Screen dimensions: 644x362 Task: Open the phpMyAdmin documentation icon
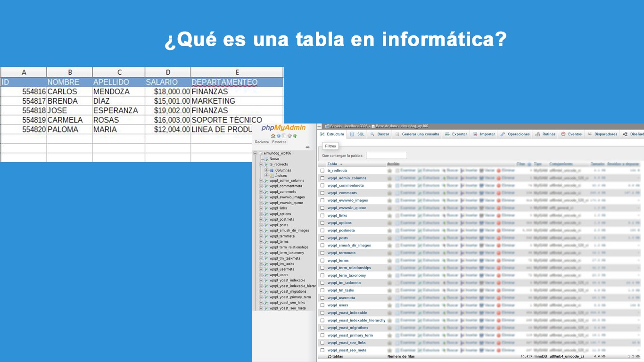pos(279,136)
